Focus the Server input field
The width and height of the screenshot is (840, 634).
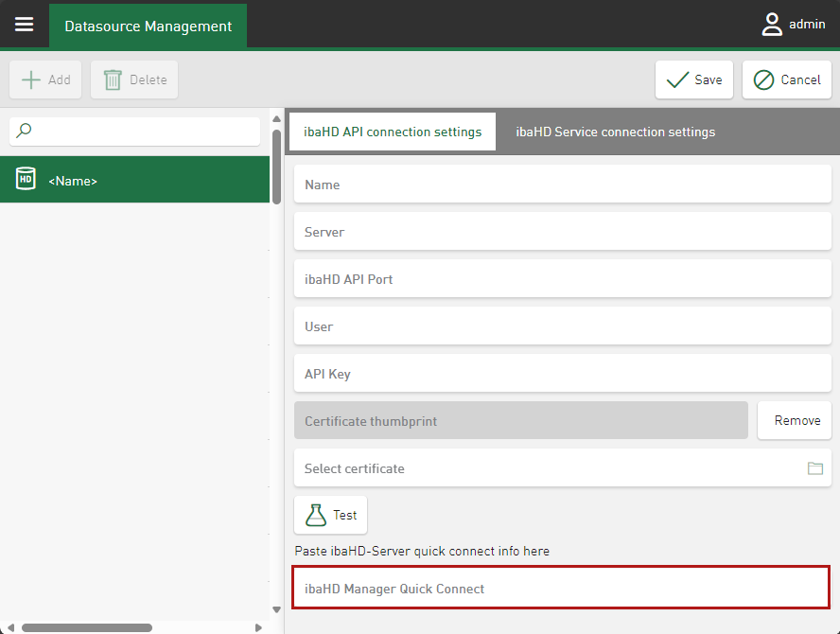(x=562, y=232)
